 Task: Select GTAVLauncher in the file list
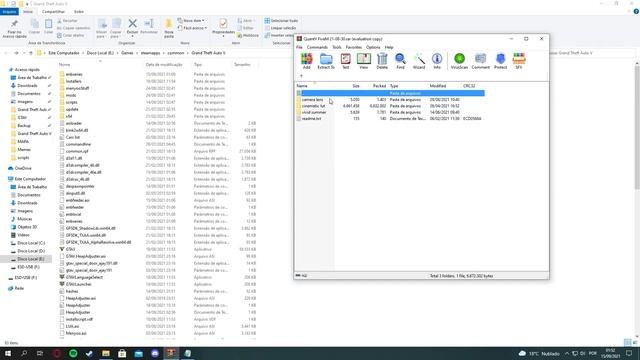click(x=78, y=284)
